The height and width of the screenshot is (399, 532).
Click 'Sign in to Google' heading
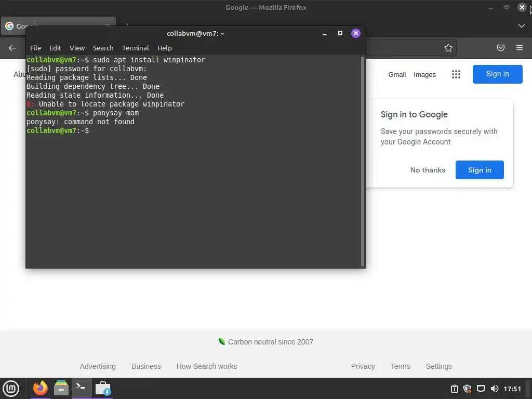click(x=414, y=115)
